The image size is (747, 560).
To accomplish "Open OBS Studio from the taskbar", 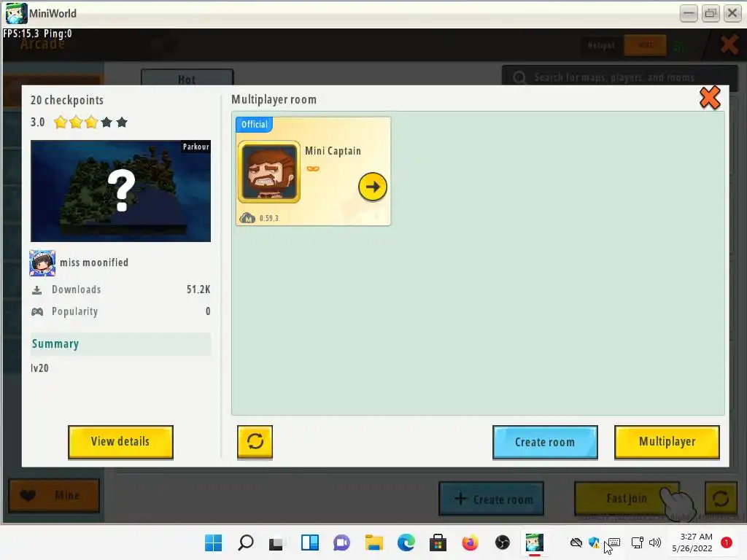I will pyautogui.click(x=502, y=542).
